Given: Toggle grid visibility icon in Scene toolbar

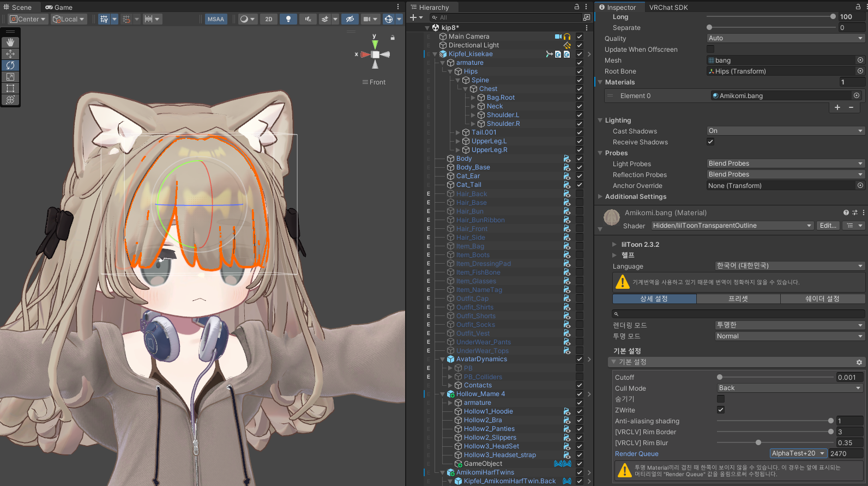Looking at the screenshot, I should click(x=104, y=19).
